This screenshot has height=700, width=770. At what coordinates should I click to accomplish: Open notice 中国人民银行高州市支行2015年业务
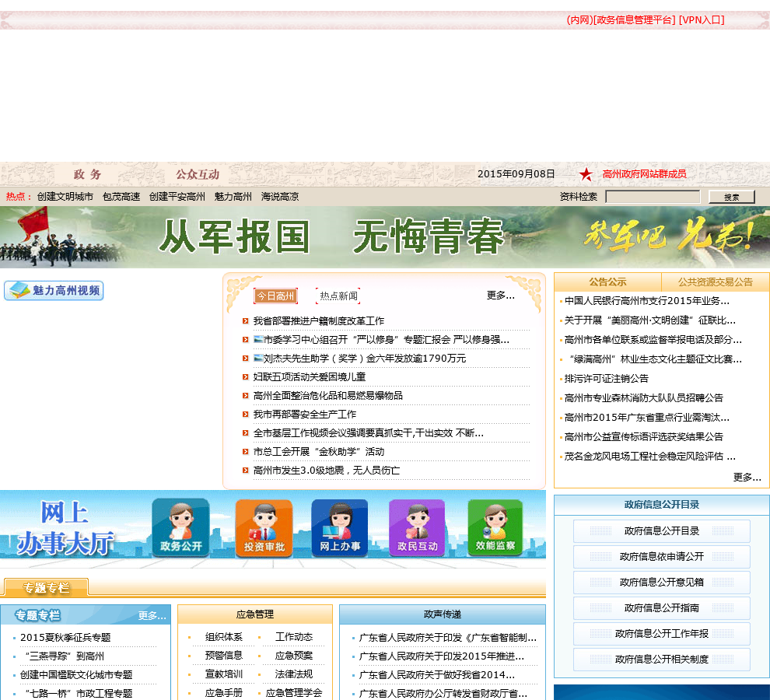(647, 301)
